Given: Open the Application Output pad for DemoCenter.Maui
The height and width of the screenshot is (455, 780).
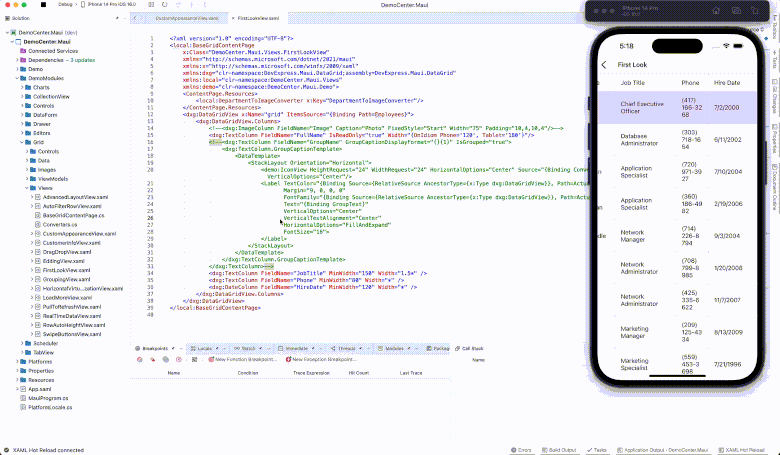Looking at the screenshot, I should pyautogui.click(x=662, y=450).
